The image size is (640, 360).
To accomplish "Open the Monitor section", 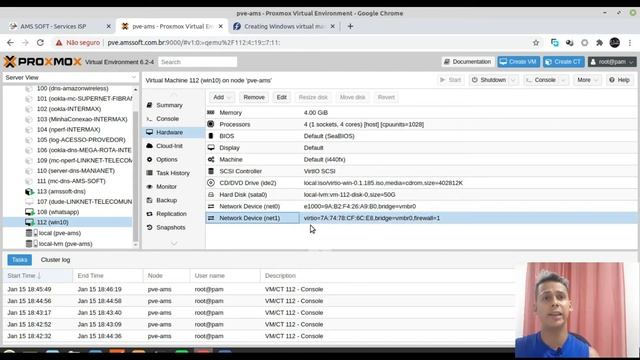I will (x=166, y=187).
